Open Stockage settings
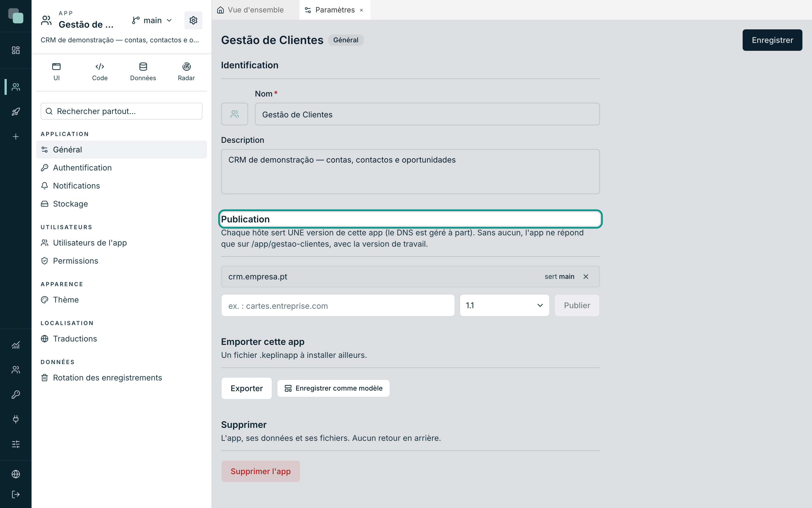This screenshot has width=812, height=508. point(122,203)
